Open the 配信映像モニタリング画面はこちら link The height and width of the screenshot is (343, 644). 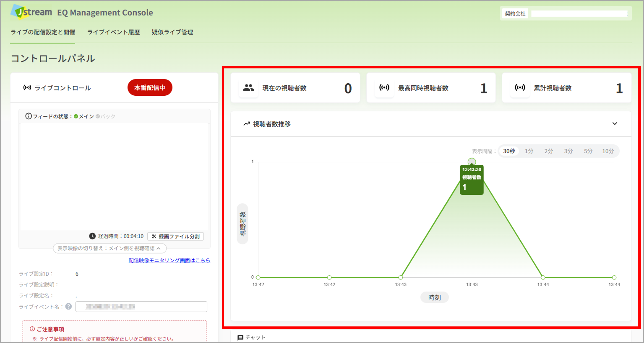pos(169,260)
